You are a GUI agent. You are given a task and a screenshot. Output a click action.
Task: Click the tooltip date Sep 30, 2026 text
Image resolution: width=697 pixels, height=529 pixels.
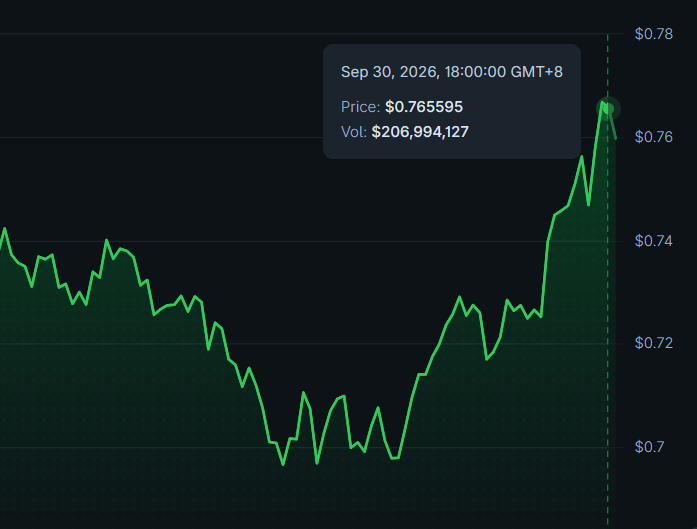[452, 72]
